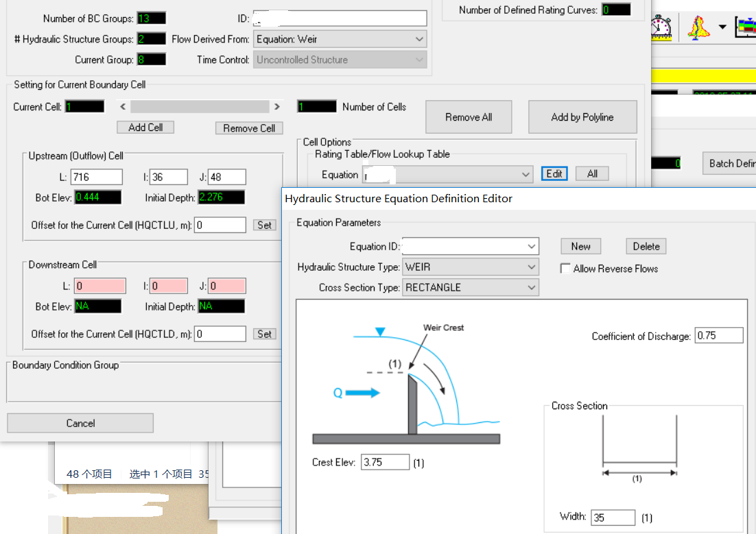This screenshot has width=756, height=534.
Task: Click the Remove Cell button
Action: (x=249, y=128)
